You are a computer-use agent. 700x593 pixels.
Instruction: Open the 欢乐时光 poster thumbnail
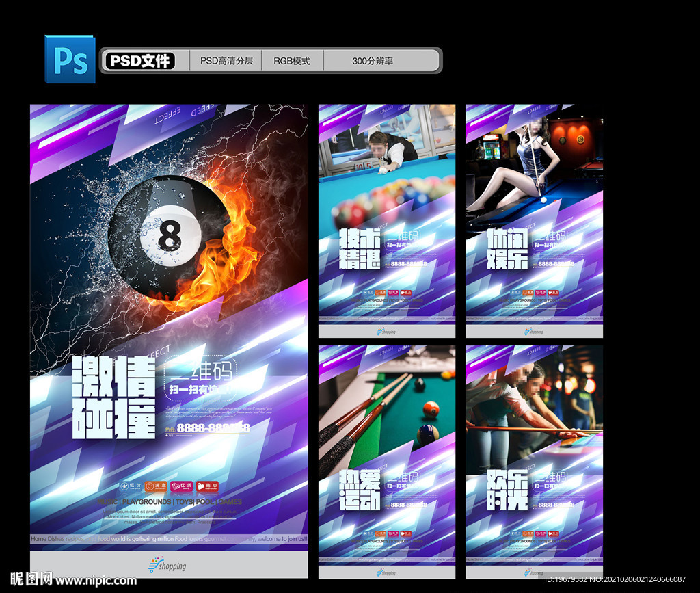coord(535,462)
